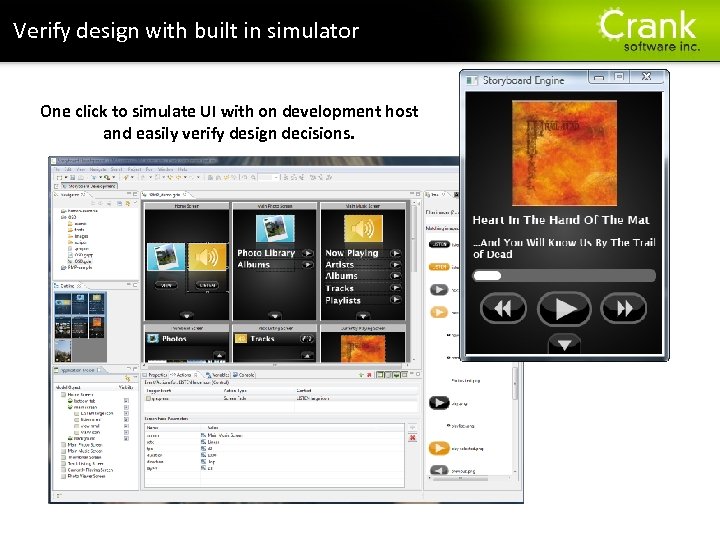Toggle visibility checkbox for main screen row

tap(126, 407)
